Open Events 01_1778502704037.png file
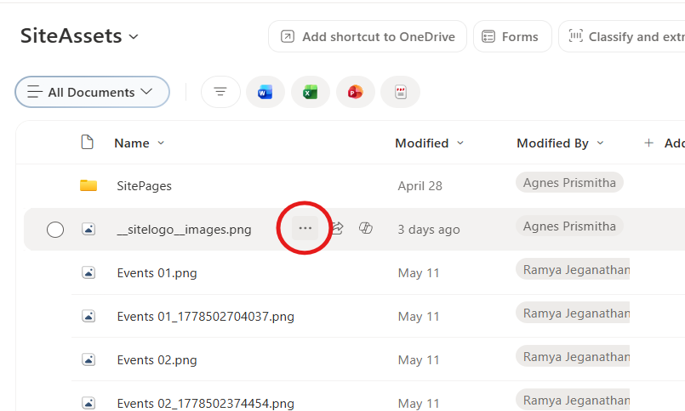 (x=205, y=316)
